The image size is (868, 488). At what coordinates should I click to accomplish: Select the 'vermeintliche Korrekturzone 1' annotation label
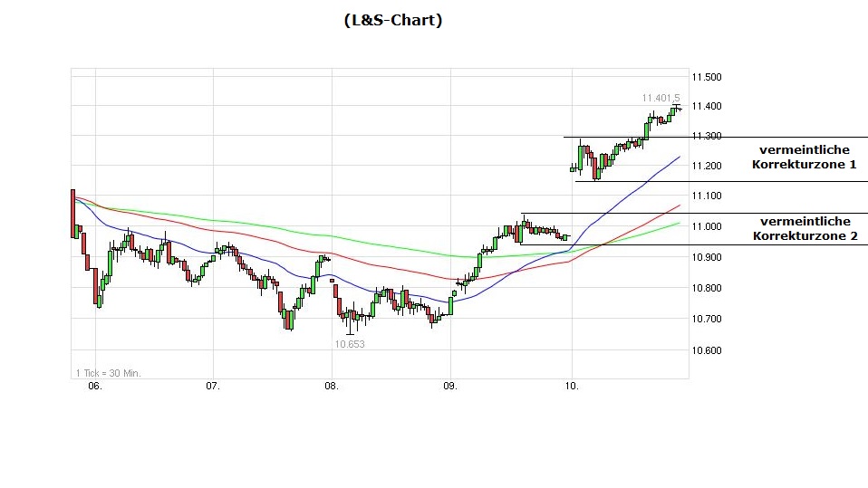coord(805,157)
